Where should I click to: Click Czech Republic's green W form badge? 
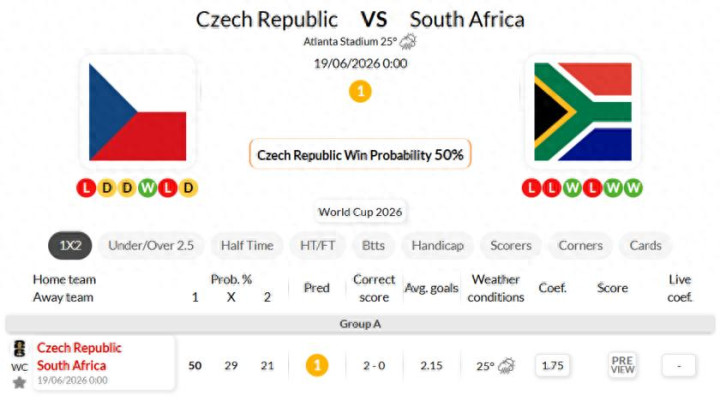pyautogui.click(x=147, y=188)
